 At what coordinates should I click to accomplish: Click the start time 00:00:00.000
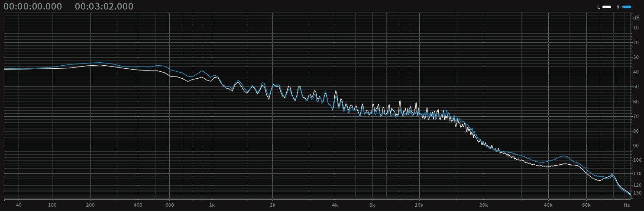[x=33, y=6]
